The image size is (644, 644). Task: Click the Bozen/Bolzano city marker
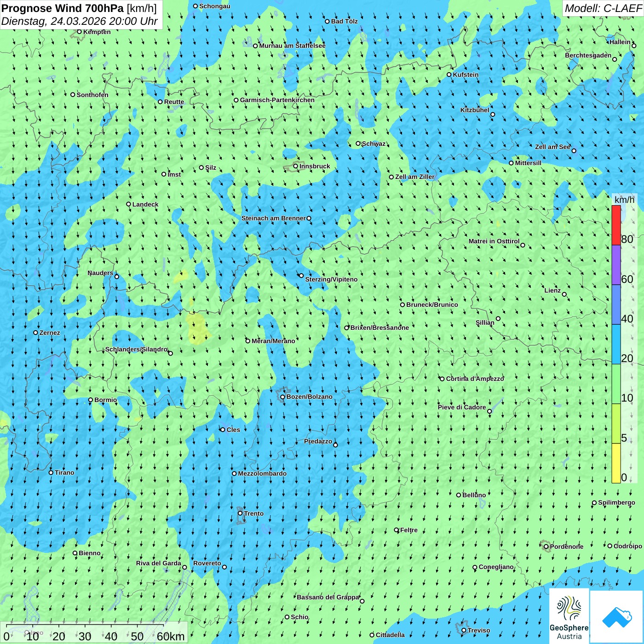point(283,397)
